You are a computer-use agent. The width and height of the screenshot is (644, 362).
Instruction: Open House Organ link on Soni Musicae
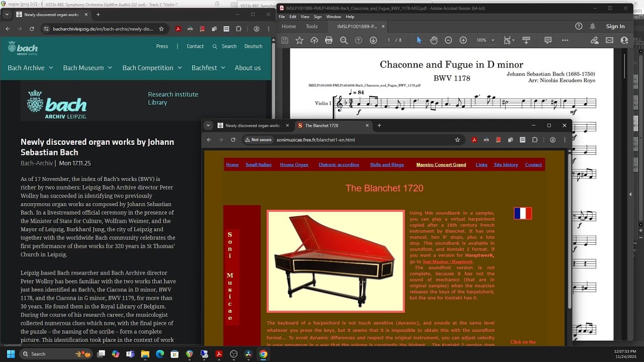tap(294, 165)
